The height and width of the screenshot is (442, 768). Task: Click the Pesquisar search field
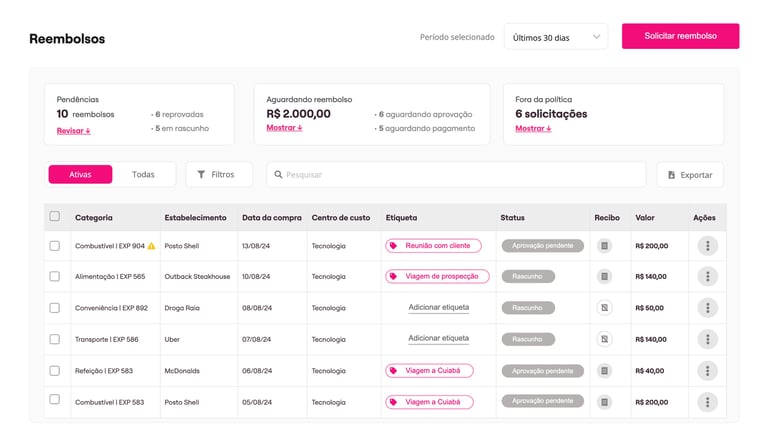point(455,175)
